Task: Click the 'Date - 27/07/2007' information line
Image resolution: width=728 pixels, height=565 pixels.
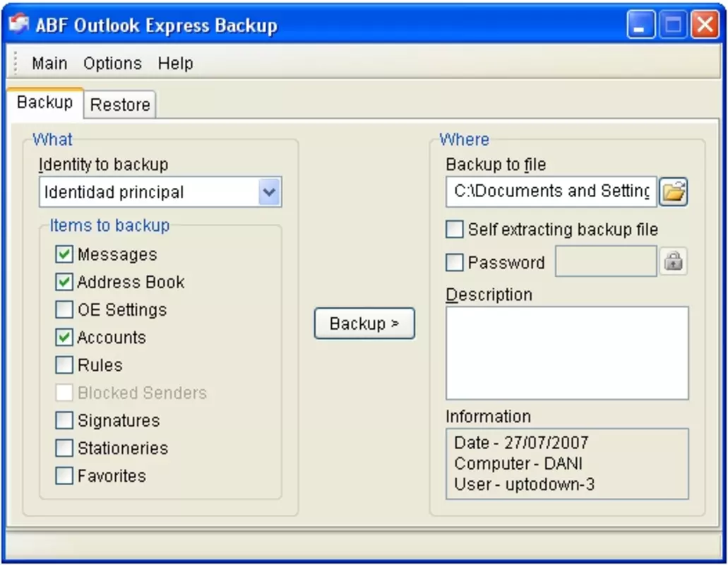Action: [521, 442]
